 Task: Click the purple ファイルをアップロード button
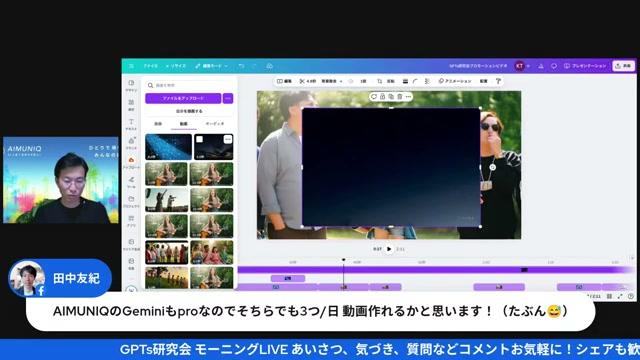tap(183, 98)
